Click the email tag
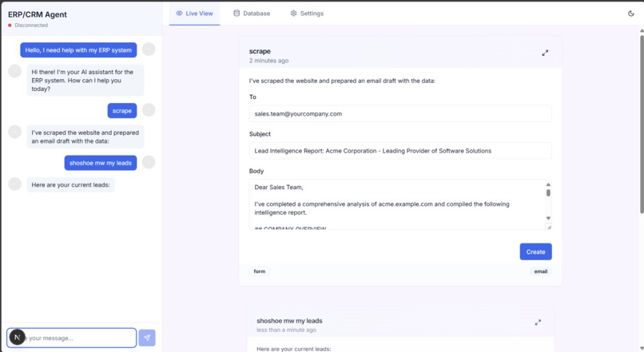This screenshot has height=352, width=644. point(540,271)
